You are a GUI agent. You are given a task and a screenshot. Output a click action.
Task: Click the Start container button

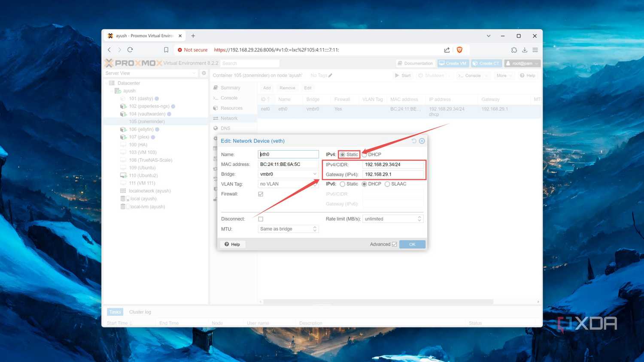click(403, 75)
